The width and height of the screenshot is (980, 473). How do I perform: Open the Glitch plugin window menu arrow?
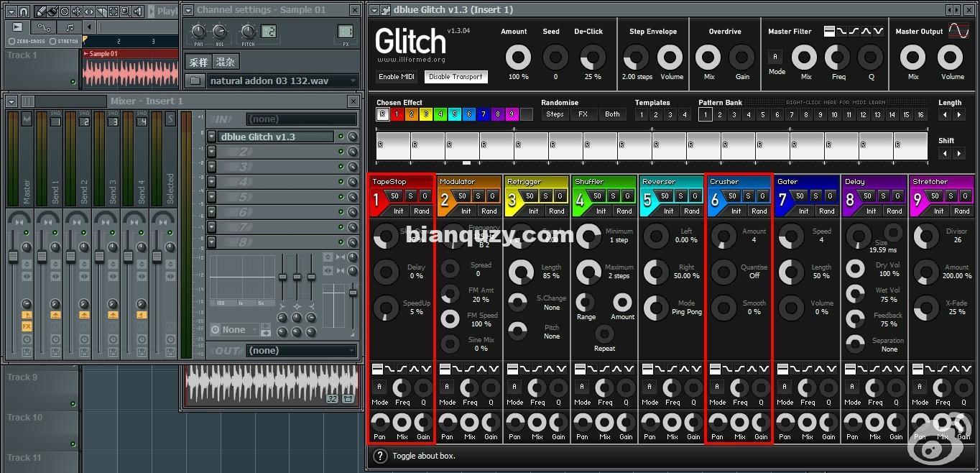click(x=374, y=10)
